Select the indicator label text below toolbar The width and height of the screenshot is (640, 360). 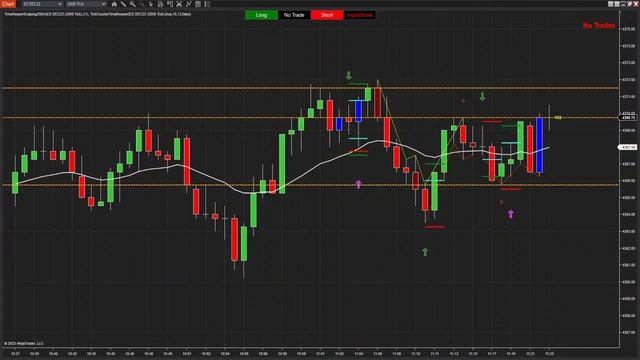click(98, 14)
